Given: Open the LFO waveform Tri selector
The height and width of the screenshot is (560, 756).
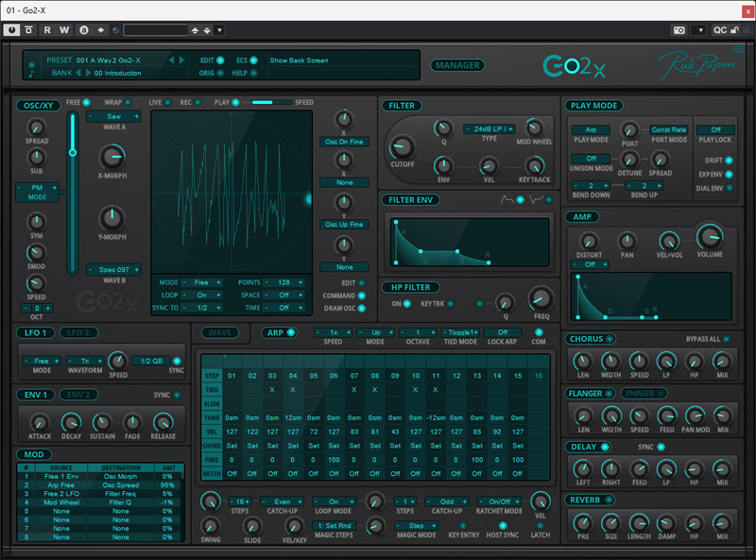Looking at the screenshot, I should [x=85, y=362].
